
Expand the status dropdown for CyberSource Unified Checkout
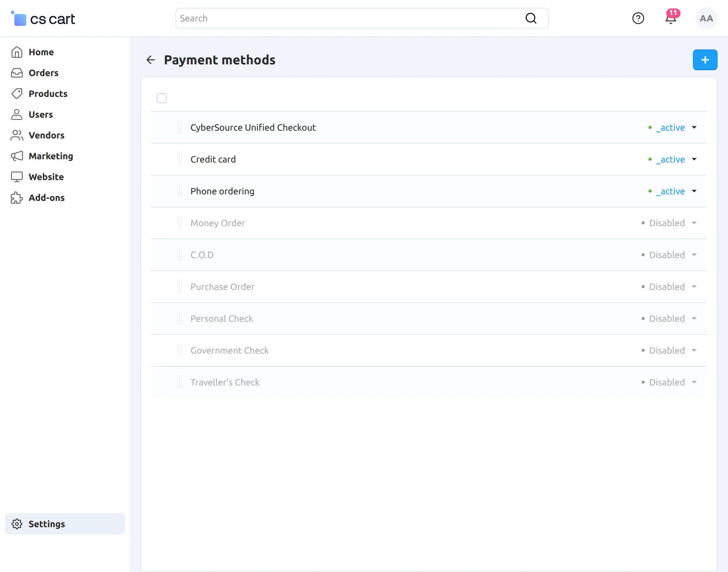tap(694, 128)
